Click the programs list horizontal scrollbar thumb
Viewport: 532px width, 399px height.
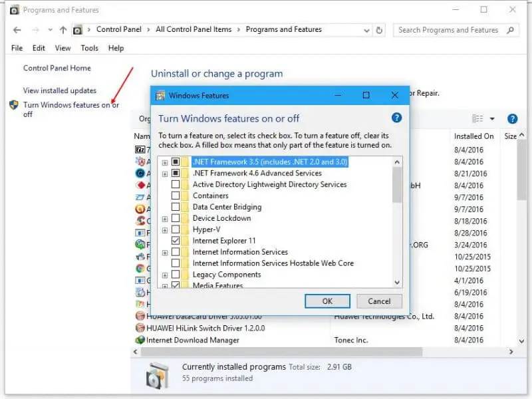pyautogui.click(x=281, y=352)
